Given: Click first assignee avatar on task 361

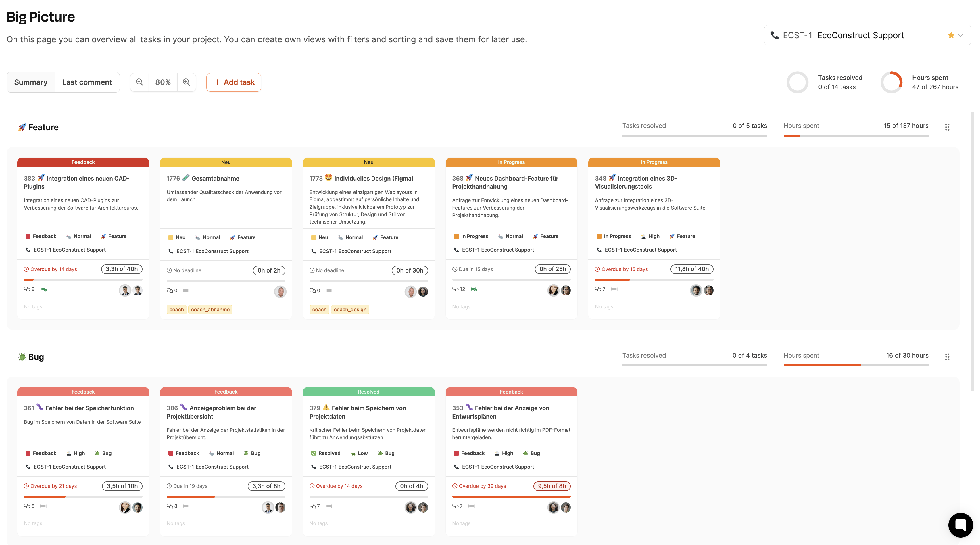Looking at the screenshot, I should click(x=125, y=507).
